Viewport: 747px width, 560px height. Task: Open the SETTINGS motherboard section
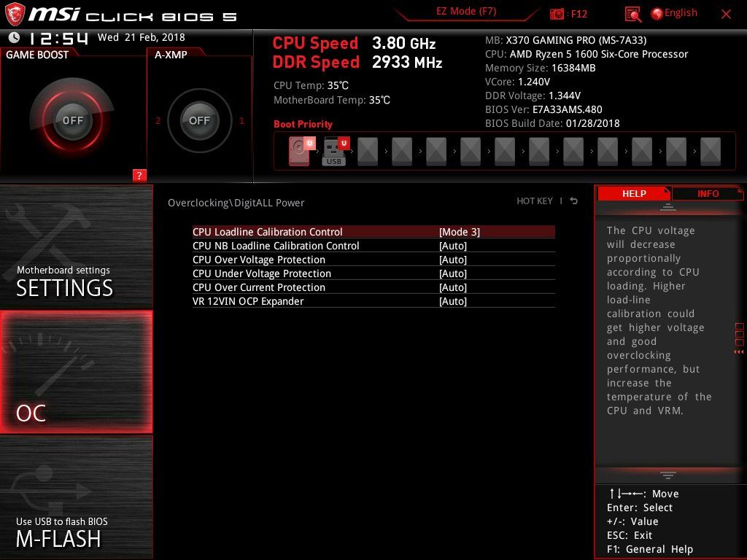tap(76, 246)
